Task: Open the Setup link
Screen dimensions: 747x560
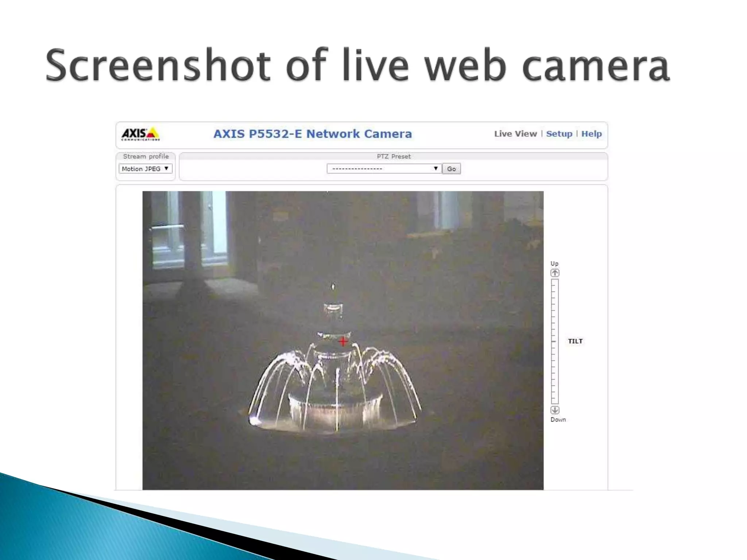Action: [x=559, y=134]
